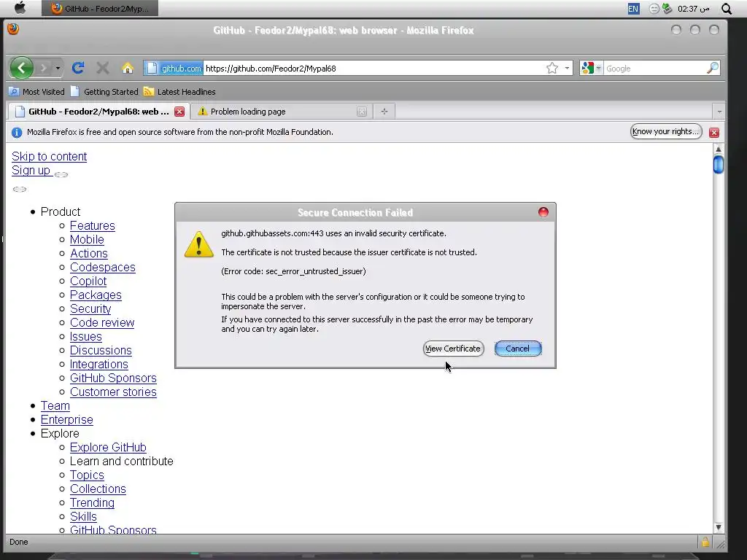Open the Actions link
This screenshot has width=747, height=560.
(88, 253)
